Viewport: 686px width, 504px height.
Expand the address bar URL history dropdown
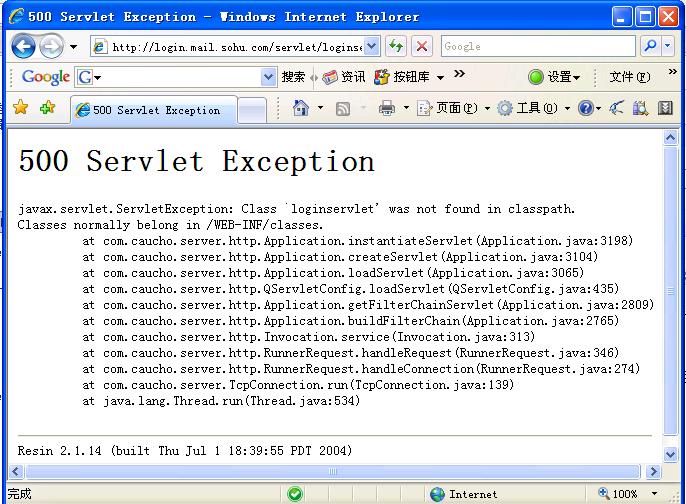[371, 46]
